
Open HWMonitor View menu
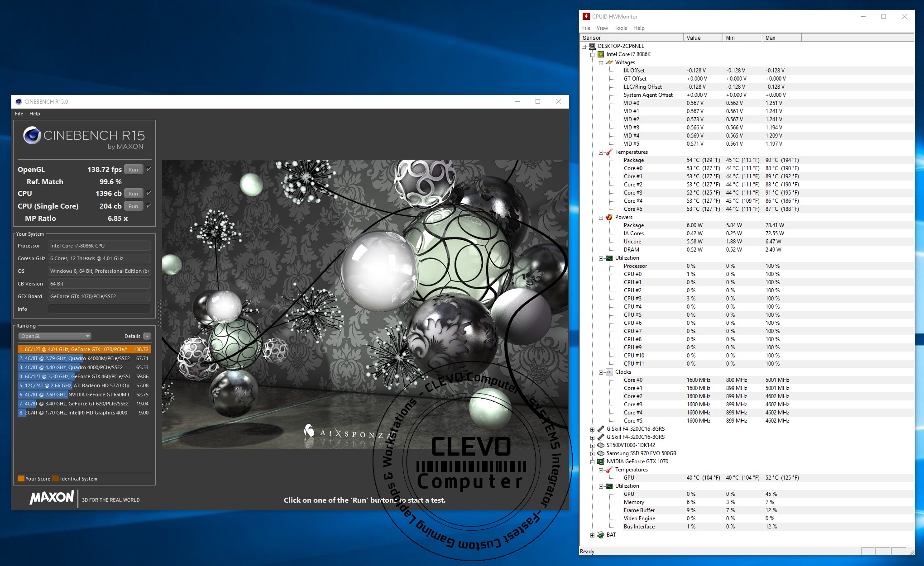tap(602, 28)
